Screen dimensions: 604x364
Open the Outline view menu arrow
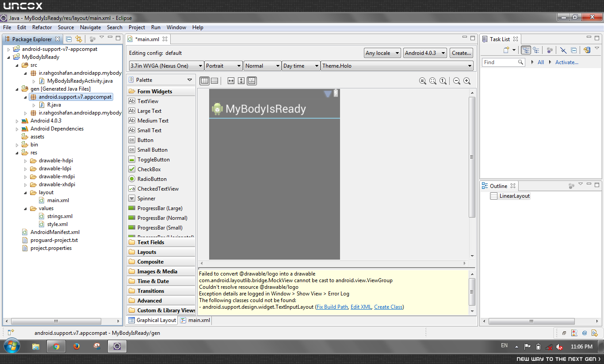(581, 184)
